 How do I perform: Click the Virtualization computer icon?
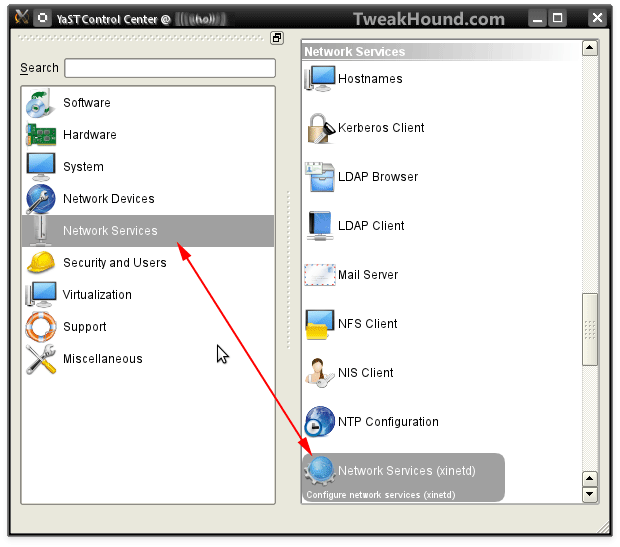click(x=41, y=294)
